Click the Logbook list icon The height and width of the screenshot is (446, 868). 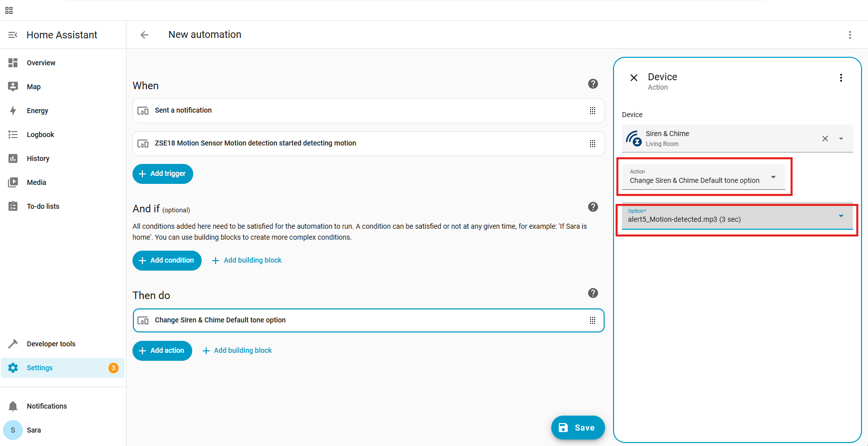tap(13, 135)
